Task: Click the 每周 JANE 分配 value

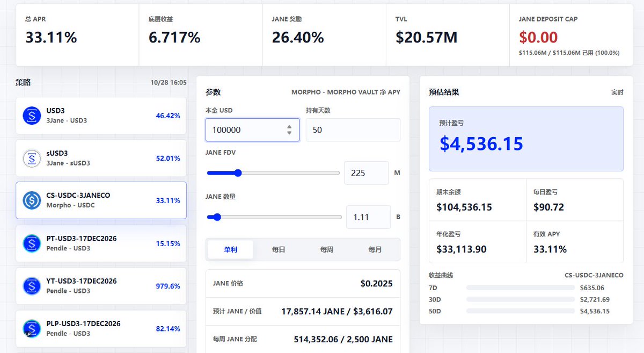Action: 343,340
